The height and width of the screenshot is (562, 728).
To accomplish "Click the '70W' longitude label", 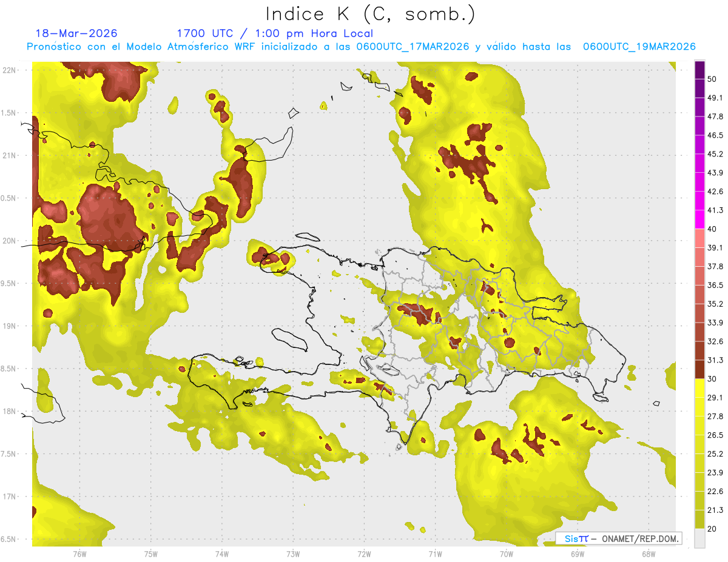I will [x=507, y=554].
